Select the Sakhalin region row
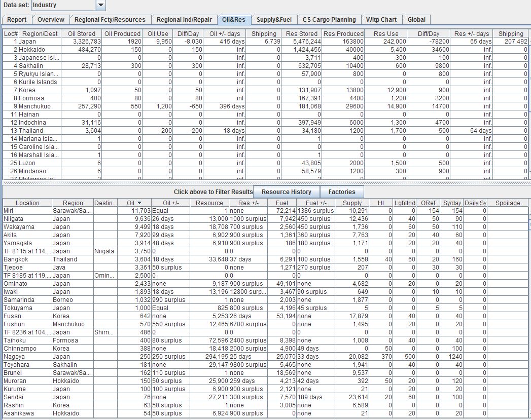The width and height of the screenshot is (531, 420). [266, 66]
